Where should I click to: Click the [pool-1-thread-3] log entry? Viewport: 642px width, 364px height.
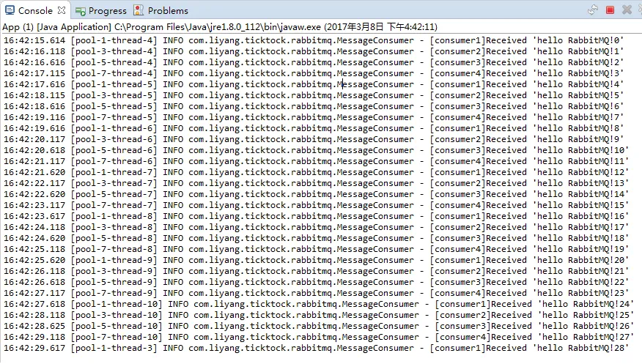pyautogui.click(x=316, y=349)
